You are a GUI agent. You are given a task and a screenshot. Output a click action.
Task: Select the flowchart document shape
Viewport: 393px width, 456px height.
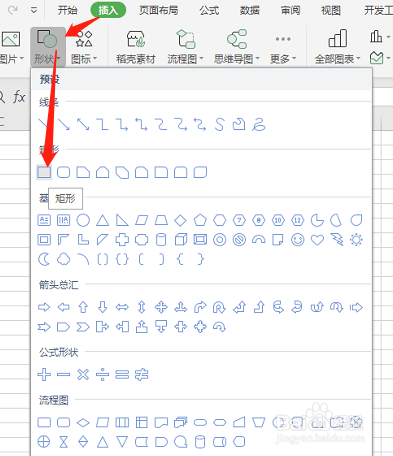coord(161,422)
